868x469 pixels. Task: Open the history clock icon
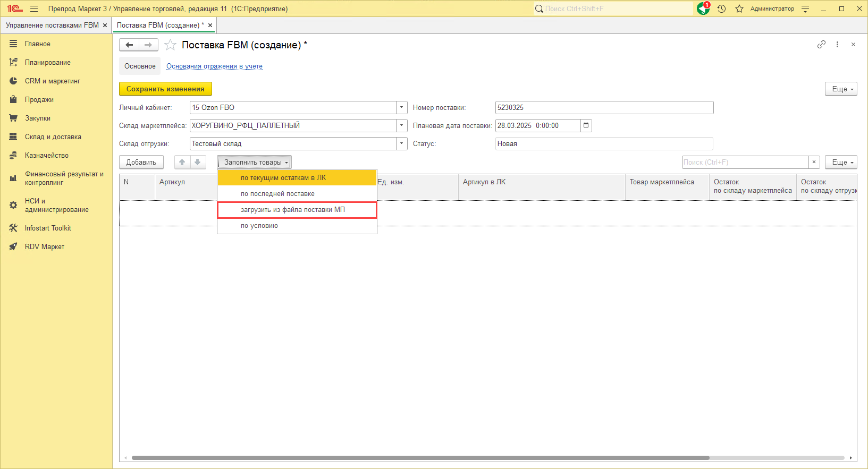tap(721, 8)
